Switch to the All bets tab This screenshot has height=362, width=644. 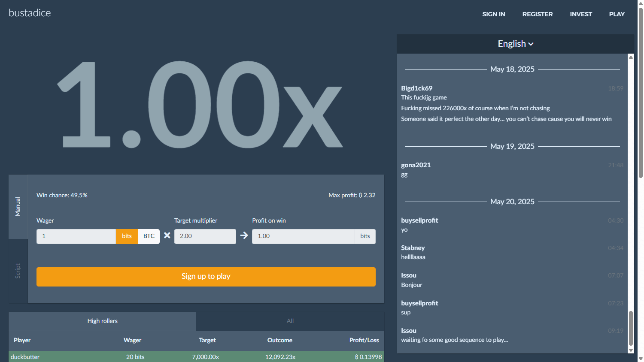[x=290, y=321]
